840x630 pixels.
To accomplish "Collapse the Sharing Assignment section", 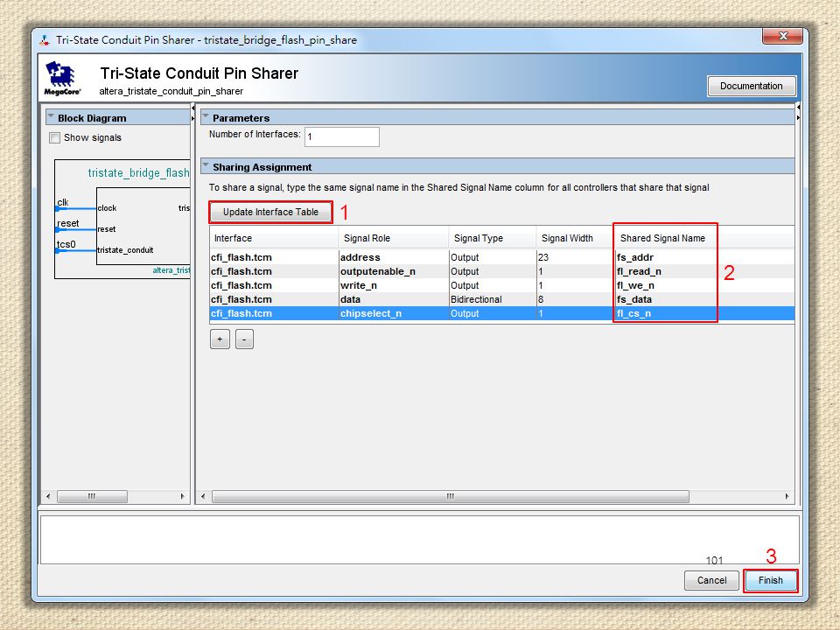I will 205,166.
